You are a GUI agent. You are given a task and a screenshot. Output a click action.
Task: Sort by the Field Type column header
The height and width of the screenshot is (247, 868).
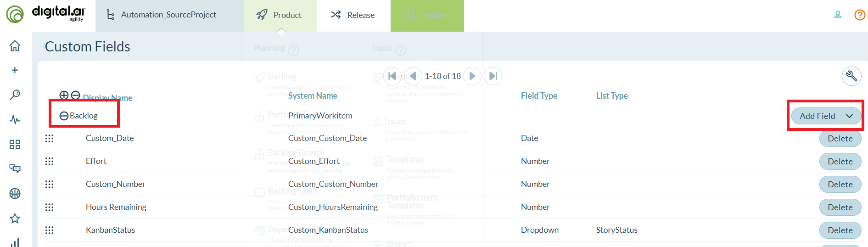(x=538, y=96)
